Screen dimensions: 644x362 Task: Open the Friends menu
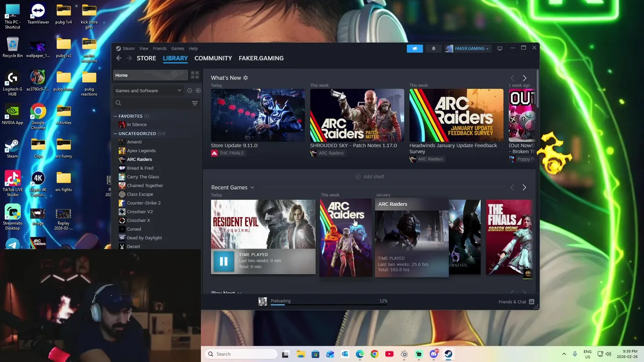click(x=160, y=48)
